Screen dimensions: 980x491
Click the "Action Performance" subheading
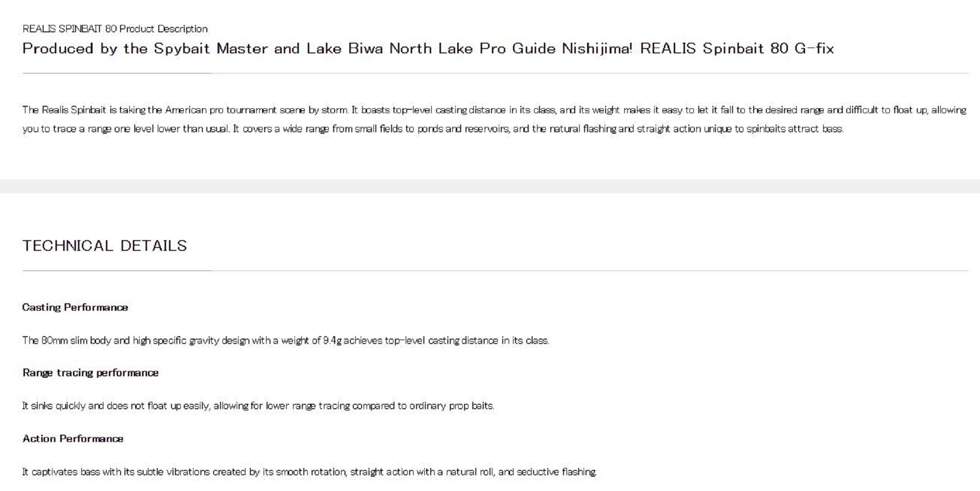[x=73, y=439]
